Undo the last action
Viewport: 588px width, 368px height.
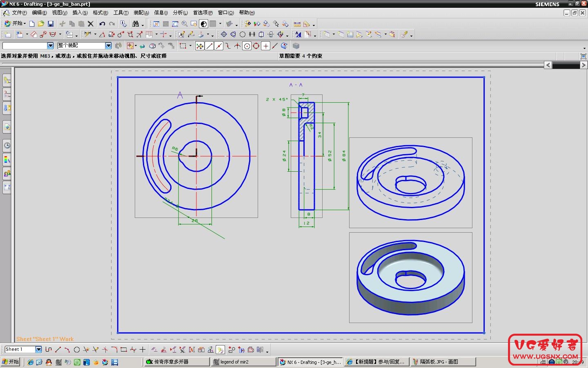coord(102,24)
